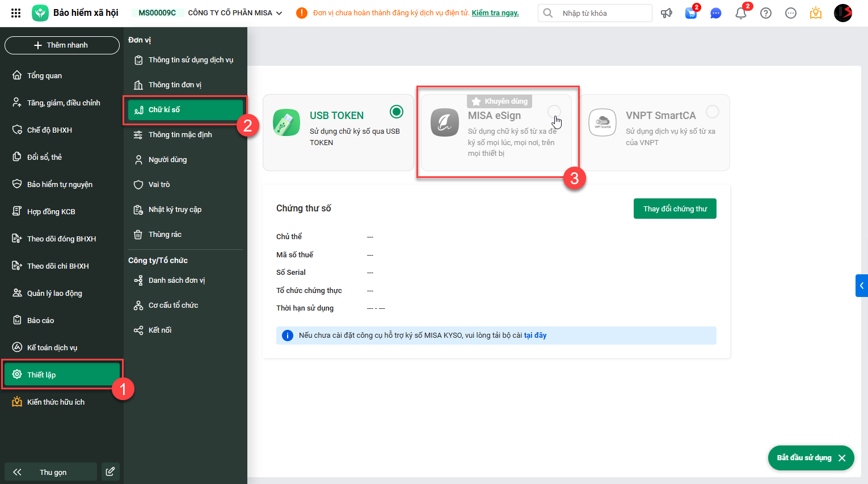Select the USB TOKEN radio button
This screenshot has height=484, width=868.
click(397, 112)
